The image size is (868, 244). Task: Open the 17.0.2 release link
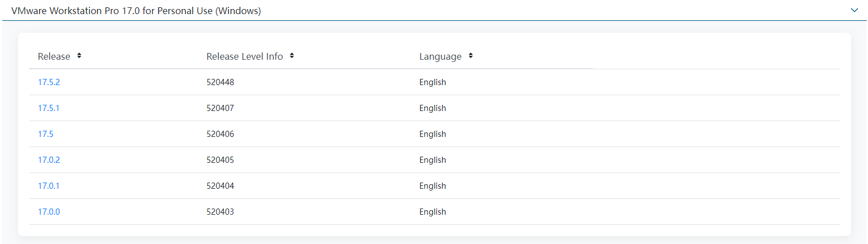coord(49,160)
